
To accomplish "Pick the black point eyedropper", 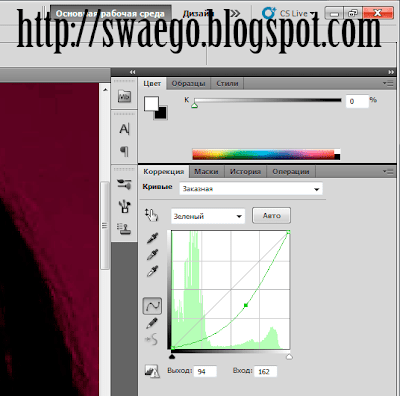I will (152, 238).
